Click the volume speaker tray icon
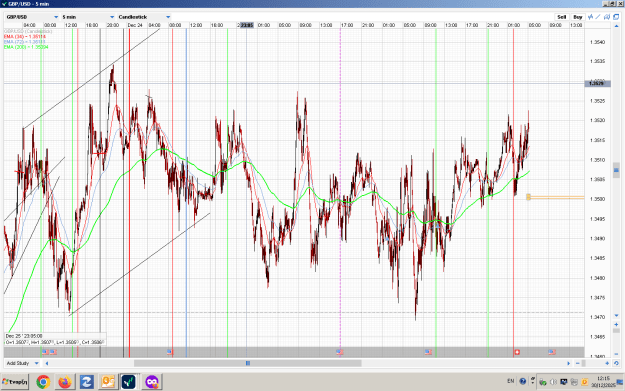This screenshot has height=391, width=625. [553, 382]
